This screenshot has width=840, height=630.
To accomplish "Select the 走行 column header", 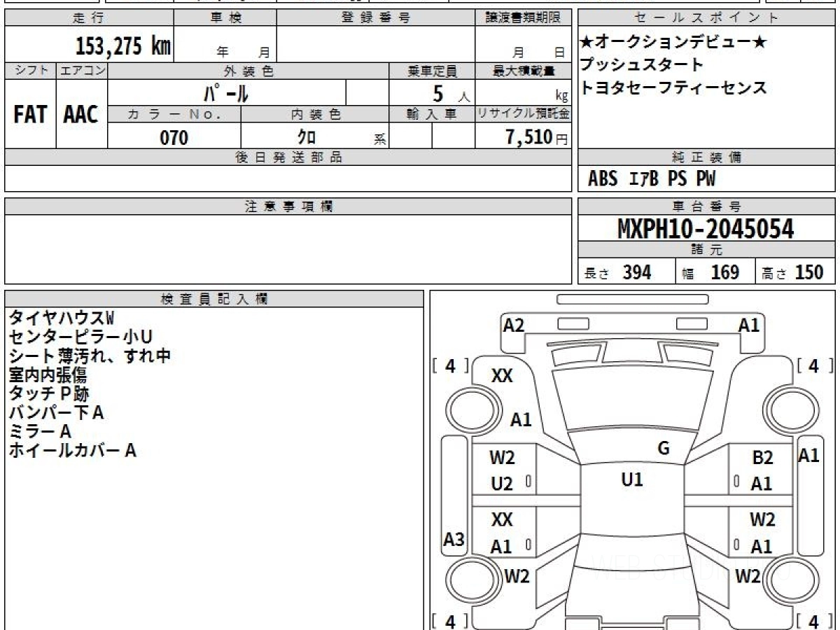I will (89, 18).
